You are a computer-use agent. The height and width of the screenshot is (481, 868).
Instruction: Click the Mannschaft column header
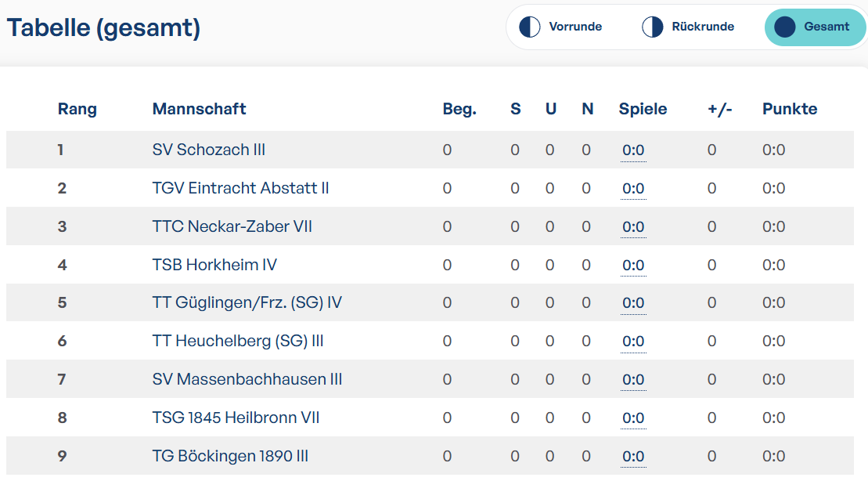[x=199, y=109]
